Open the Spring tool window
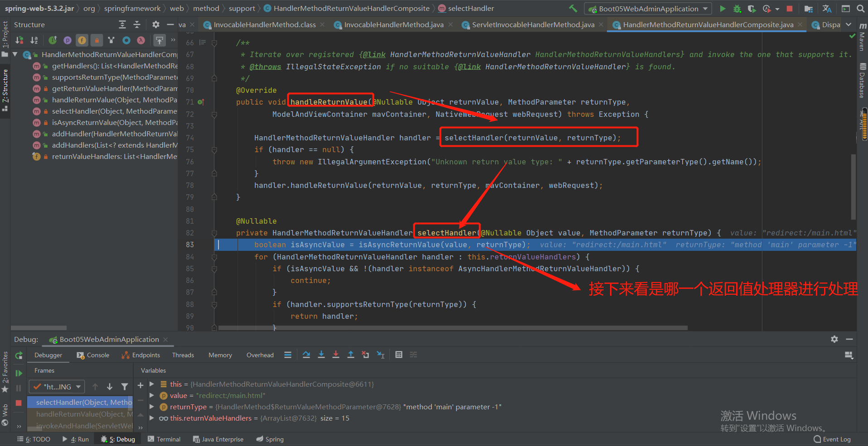The image size is (868, 446). coord(270,439)
